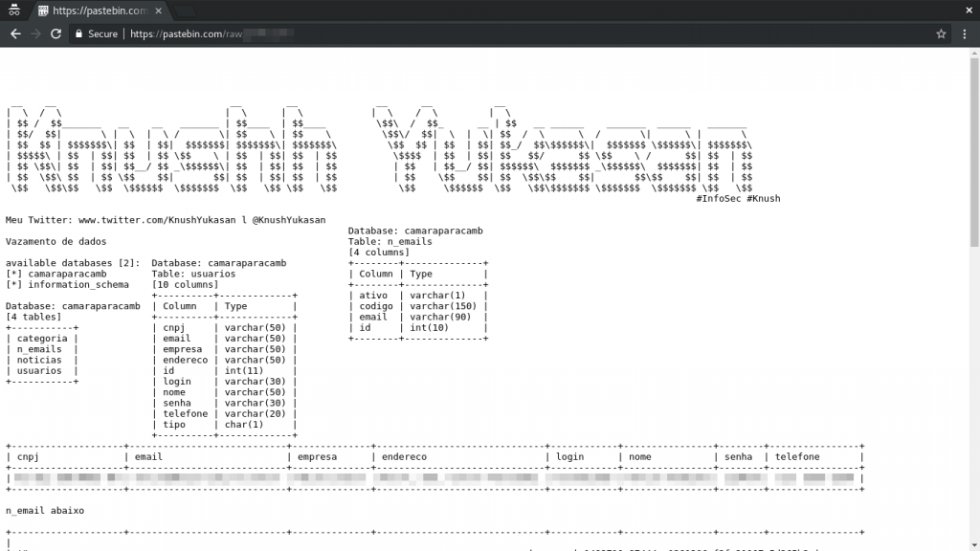The image size is (980, 551).
Task: Click the incognito icon in title bar
Action: [x=13, y=10]
